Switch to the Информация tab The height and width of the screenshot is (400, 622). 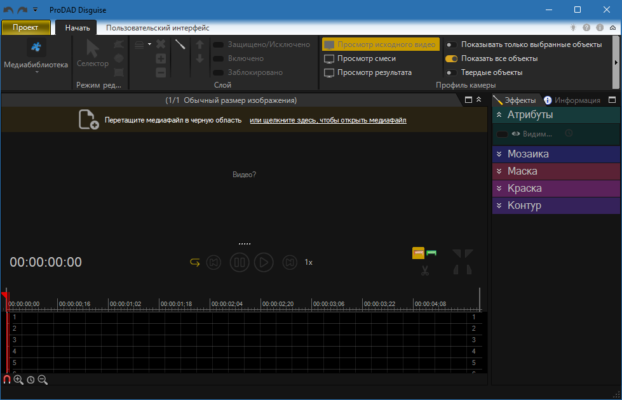(x=572, y=100)
